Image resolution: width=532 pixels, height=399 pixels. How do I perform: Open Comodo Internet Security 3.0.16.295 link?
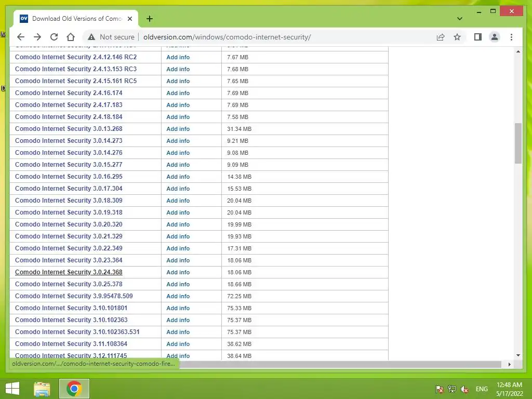click(x=69, y=177)
